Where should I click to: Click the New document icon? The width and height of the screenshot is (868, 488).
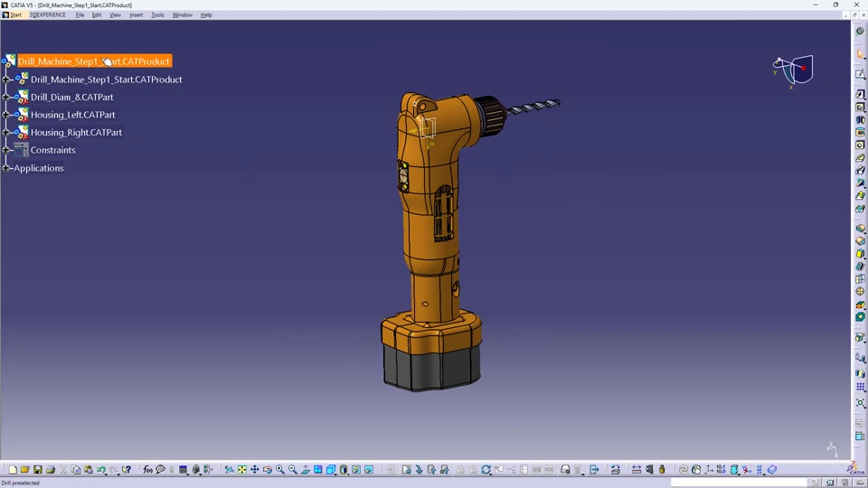[x=12, y=470]
